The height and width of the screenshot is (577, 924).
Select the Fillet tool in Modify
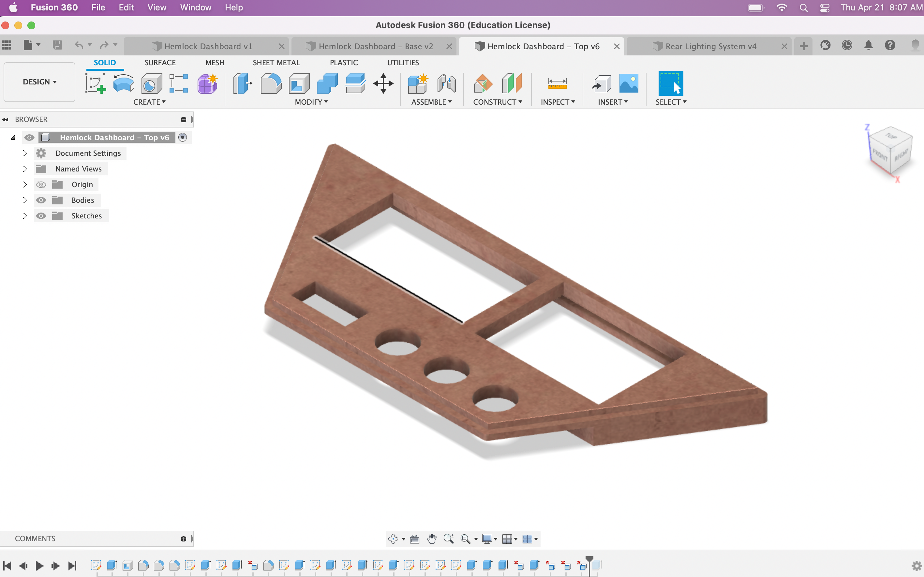pyautogui.click(x=271, y=83)
